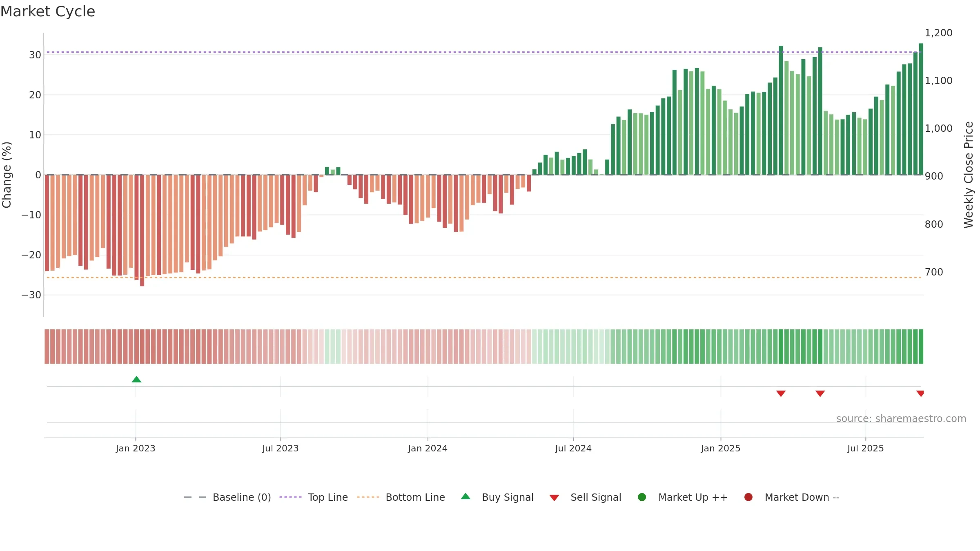The height and width of the screenshot is (551, 980).
Task: Click the dark red circle Market Down icon
Action: (x=748, y=497)
